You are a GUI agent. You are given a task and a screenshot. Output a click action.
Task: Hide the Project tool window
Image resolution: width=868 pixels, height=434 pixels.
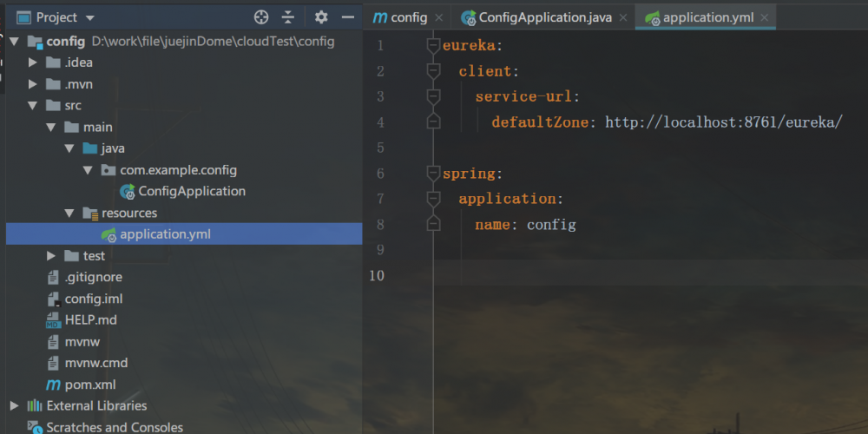click(x=348, y=17)
